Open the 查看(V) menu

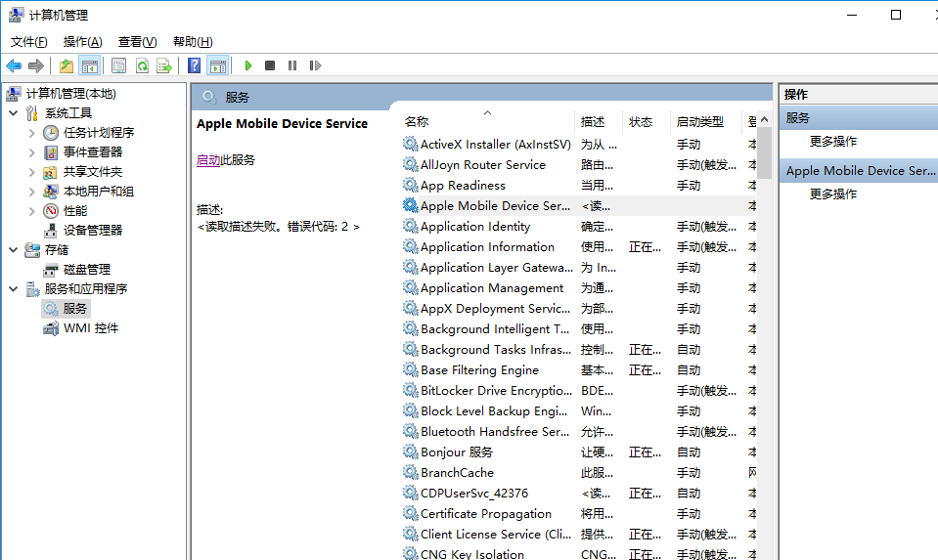point(137,42)
